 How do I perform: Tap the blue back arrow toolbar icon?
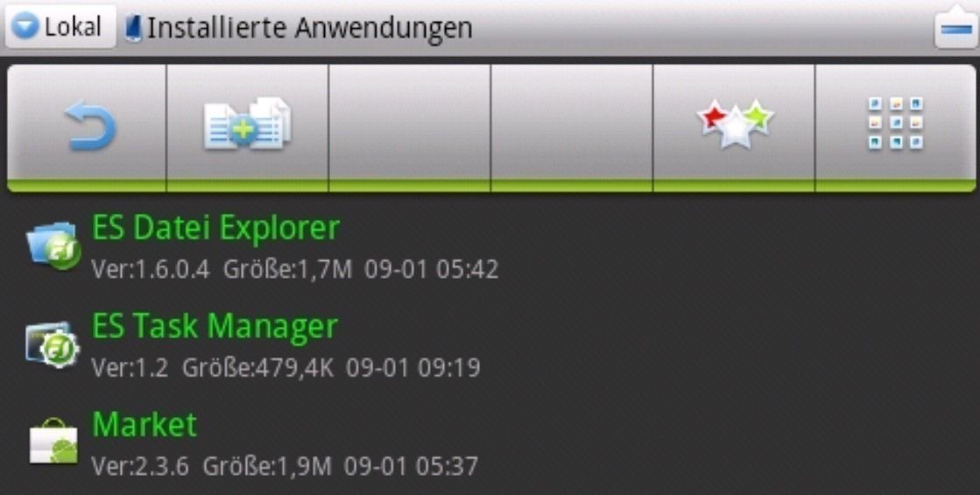[x=90, y=127]
